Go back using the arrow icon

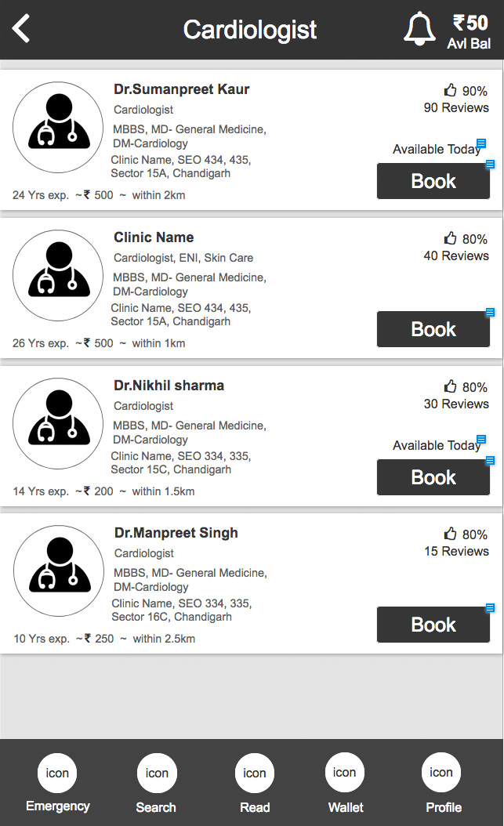pos(21,29)
